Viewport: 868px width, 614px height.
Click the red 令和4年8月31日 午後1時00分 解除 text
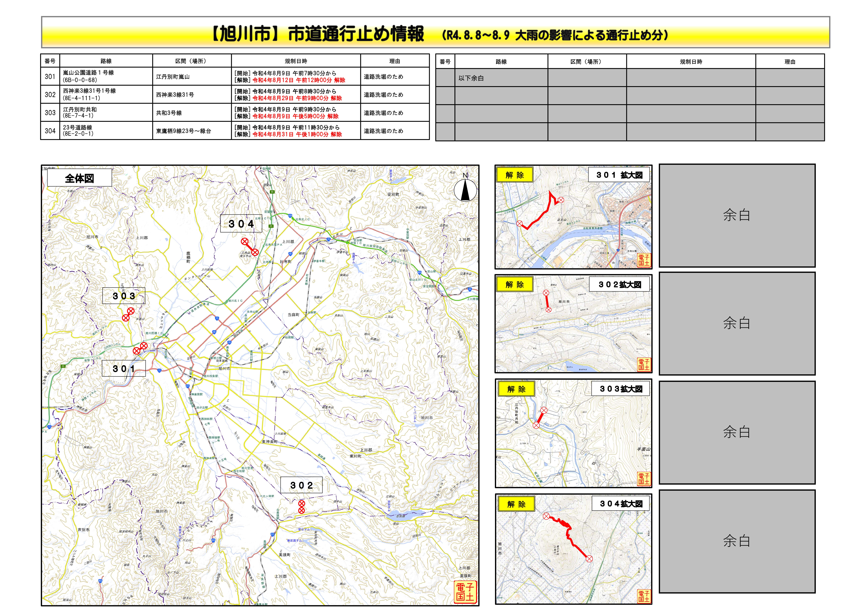[297, 134]
